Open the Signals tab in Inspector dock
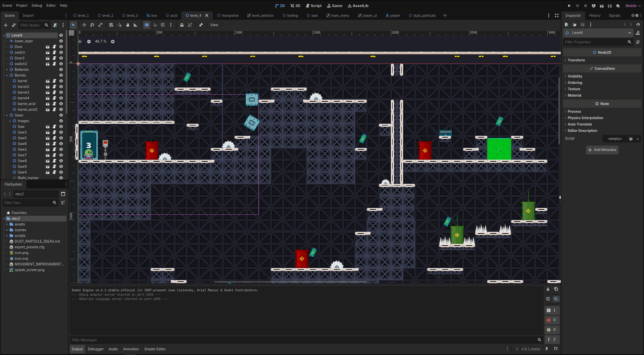This screenshot has width=644, height=355. [614, 15]
